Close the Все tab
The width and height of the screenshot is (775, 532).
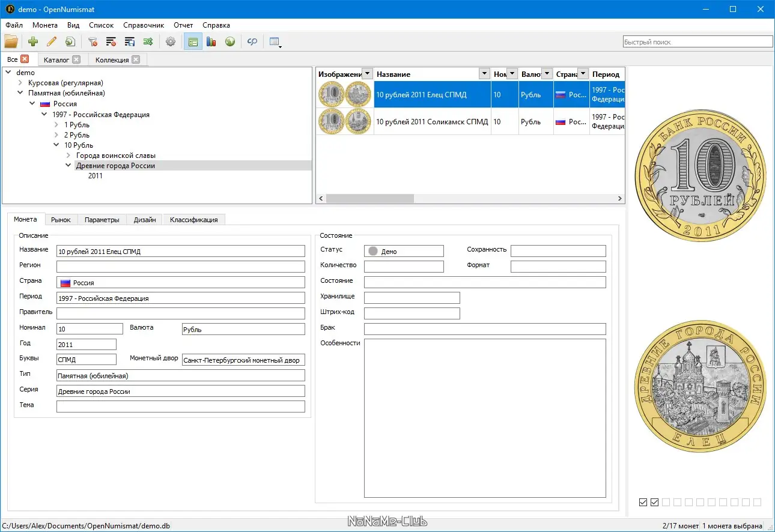[25, 59]
